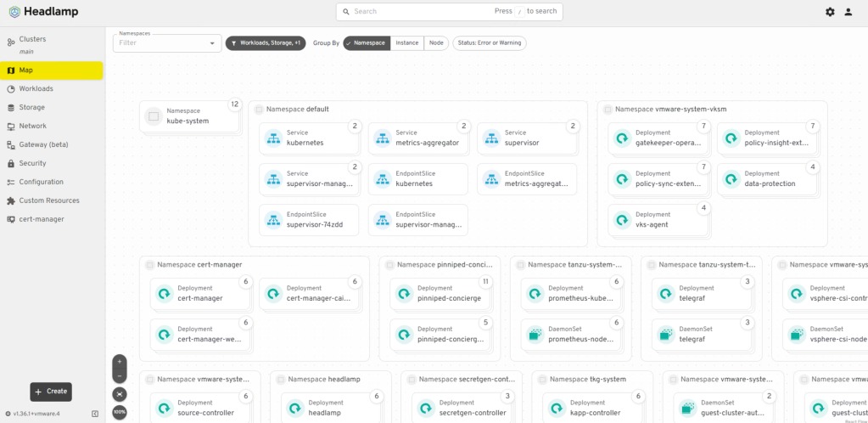The height and width of the screenshot is (423, 868).
Task: Click the telegraf DaemonSet icon
Action: 667,335
